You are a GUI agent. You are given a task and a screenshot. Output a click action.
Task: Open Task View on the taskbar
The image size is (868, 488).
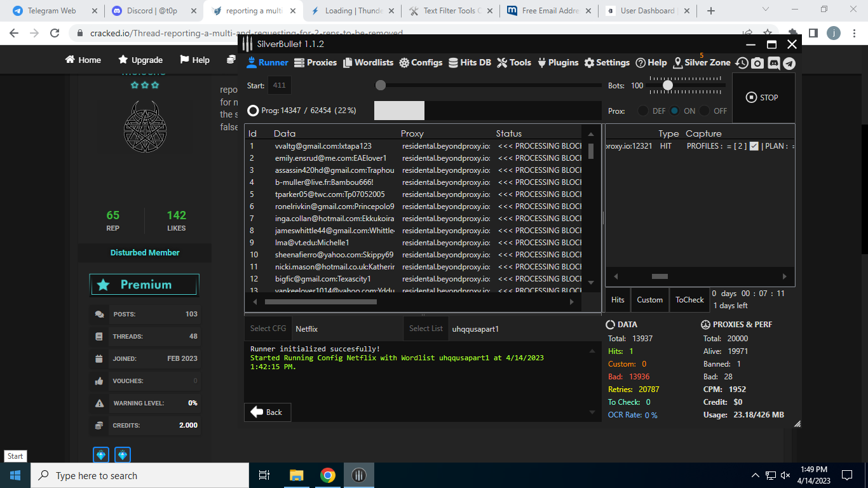(x=264, y=475)
